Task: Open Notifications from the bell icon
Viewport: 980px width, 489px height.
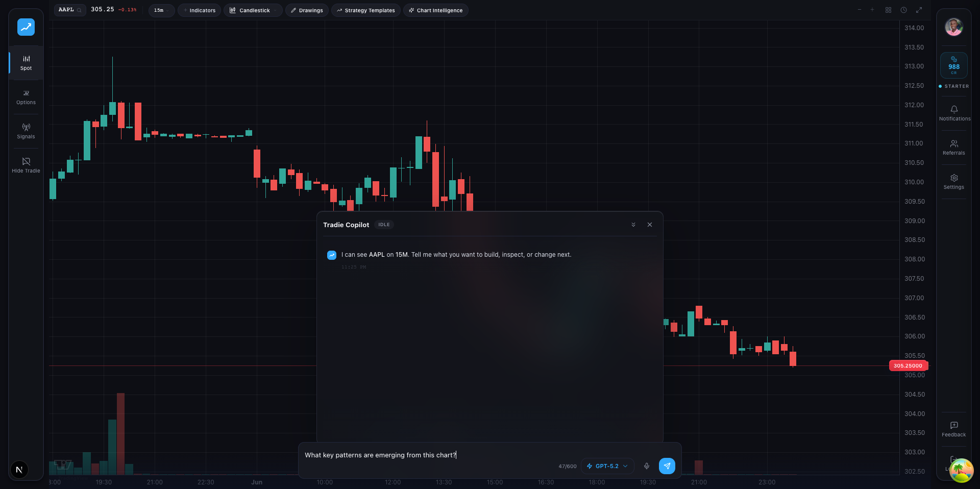Action: tap(954, 113)
